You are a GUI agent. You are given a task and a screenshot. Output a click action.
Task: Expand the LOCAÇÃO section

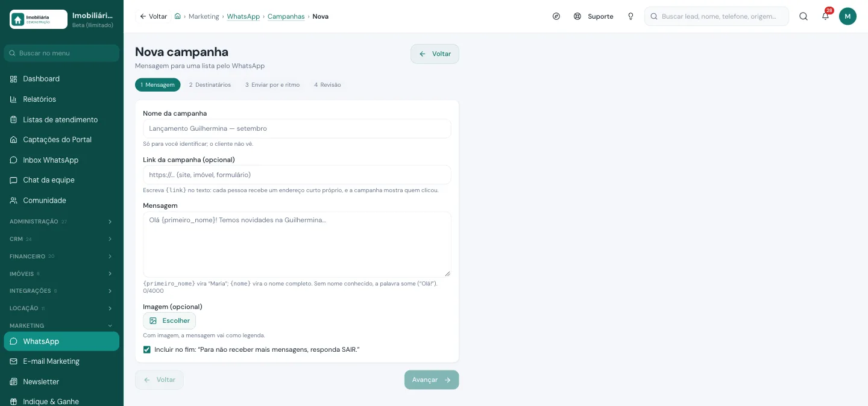click(x=61, y=308)
